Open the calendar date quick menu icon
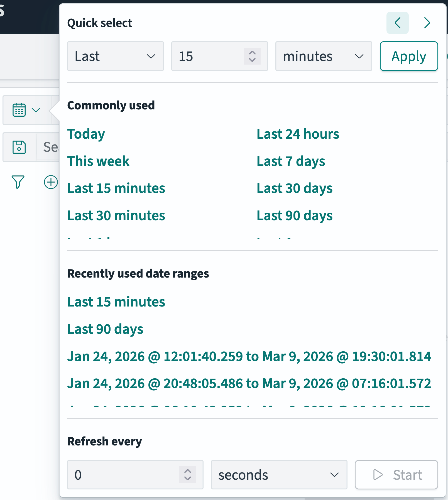The height and width of the screenshot is (500, 448). pyautogui.click(x=19, y=110)
